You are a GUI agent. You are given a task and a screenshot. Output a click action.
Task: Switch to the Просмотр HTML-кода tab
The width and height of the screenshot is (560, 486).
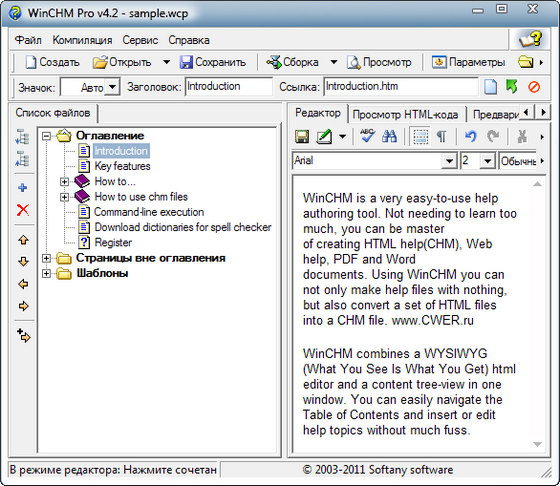tap(406, 115)
